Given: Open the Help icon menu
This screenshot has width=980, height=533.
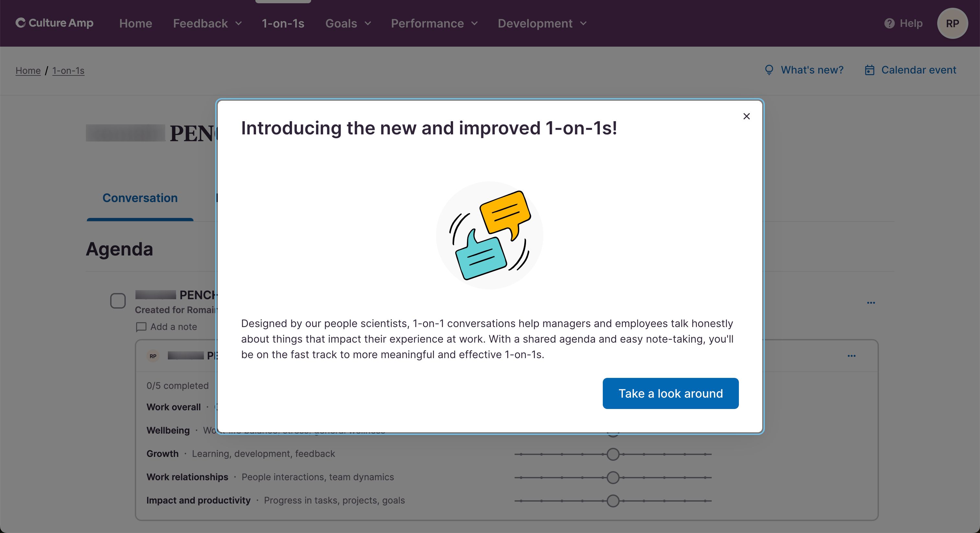Looking at the screenshot, I should [x=889, y=23].
